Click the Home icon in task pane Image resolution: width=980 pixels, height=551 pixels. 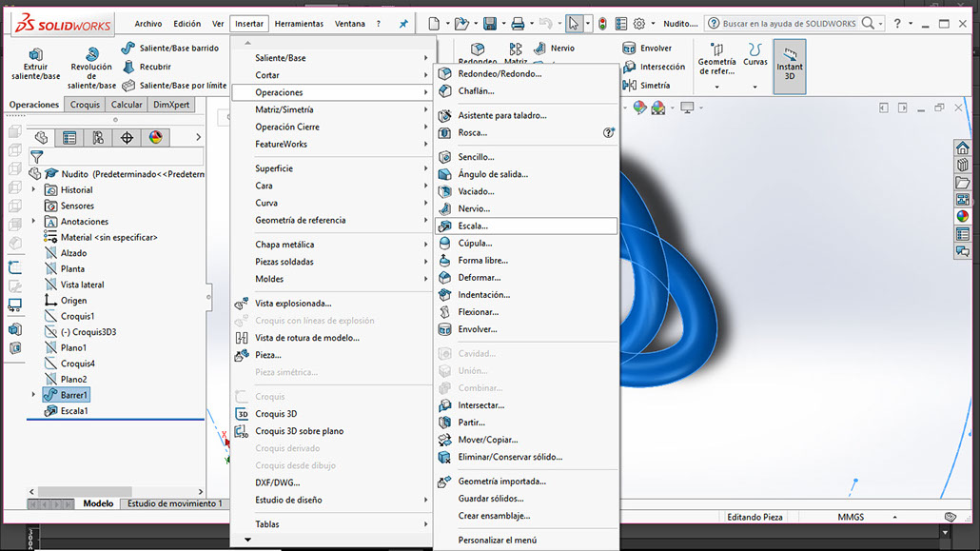[963, 148]
